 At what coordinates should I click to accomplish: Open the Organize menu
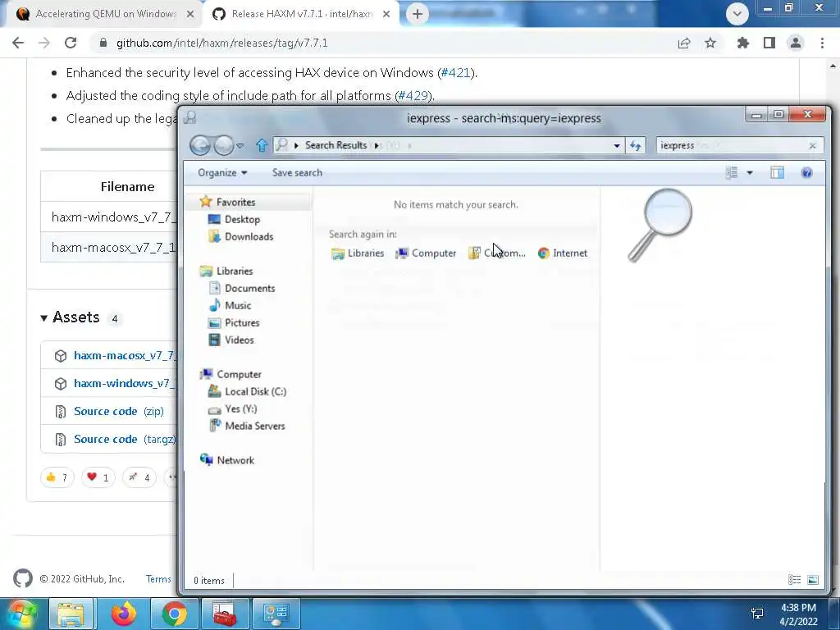pos(222,172)
